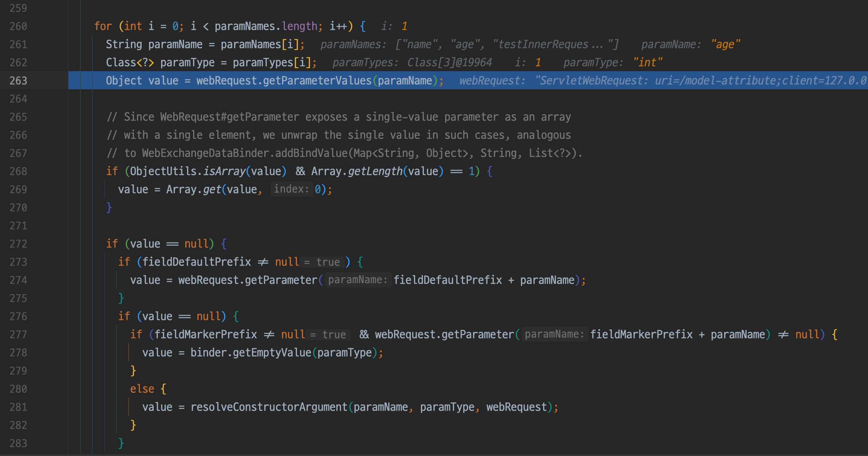Click the 'paramName:' hint on line 274
The width and height of the screenshot is (868, 456).
[x=358, y=280]
